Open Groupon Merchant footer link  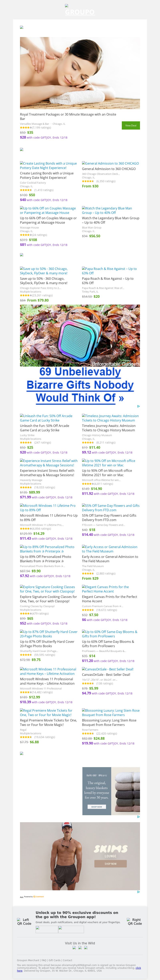coord(28,961)
